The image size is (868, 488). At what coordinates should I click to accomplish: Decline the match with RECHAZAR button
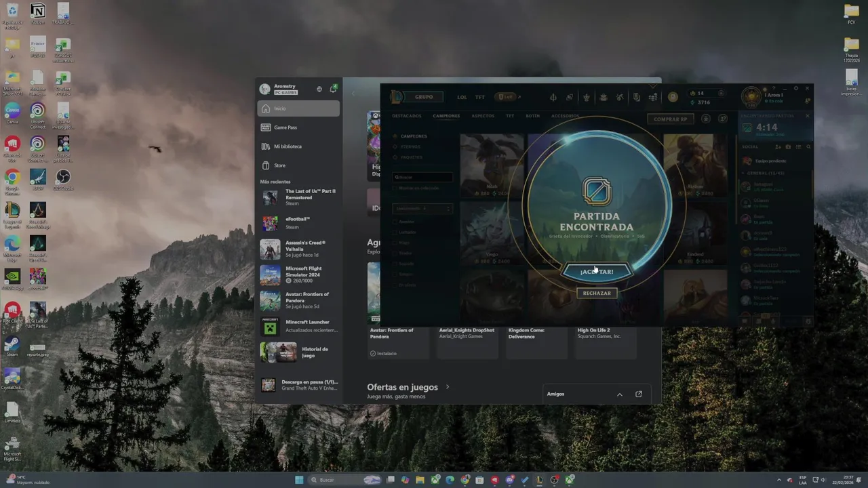tap(597, 293)
